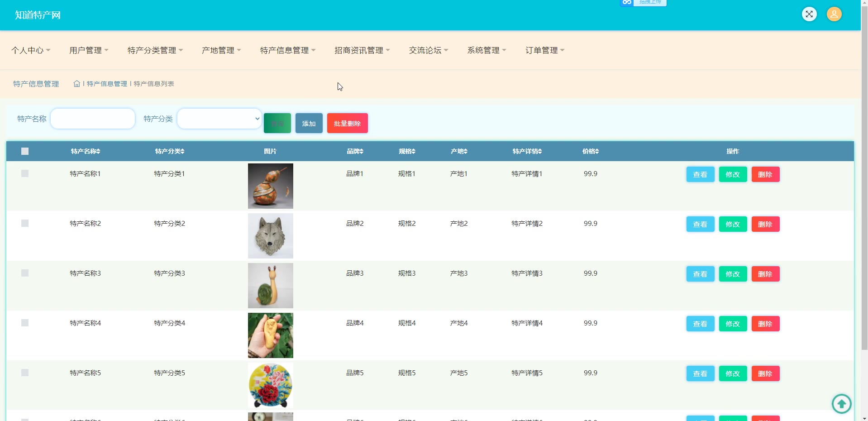Image resolution: width=868 pixels, height=421 pixels.
Task: Click 特产信息管理 breadcrumb link
Action: point(107,84)
